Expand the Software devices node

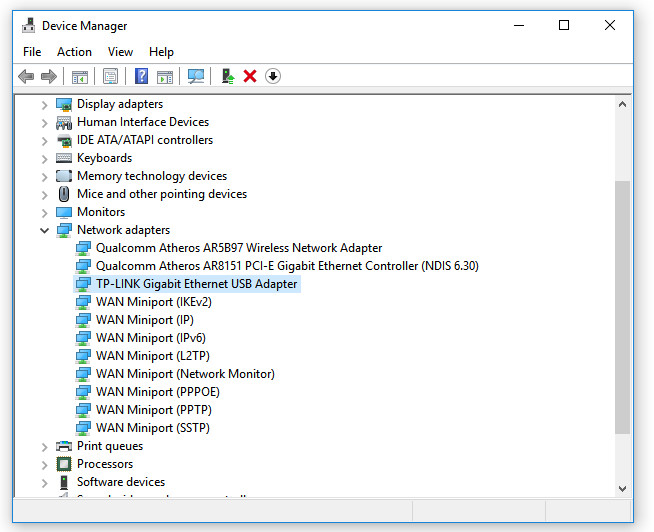click(x=45, y=483)
